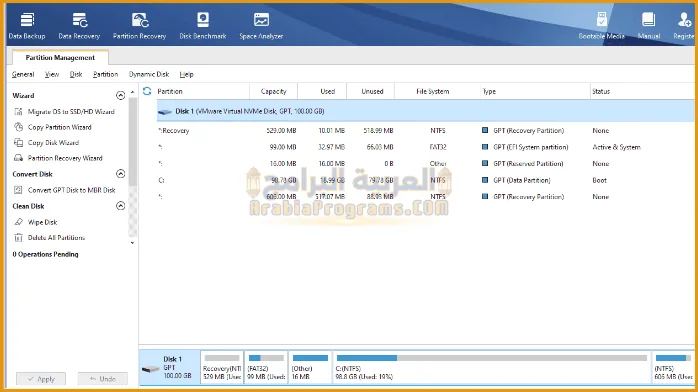Select the Partition Management tab

click(60, 57)
